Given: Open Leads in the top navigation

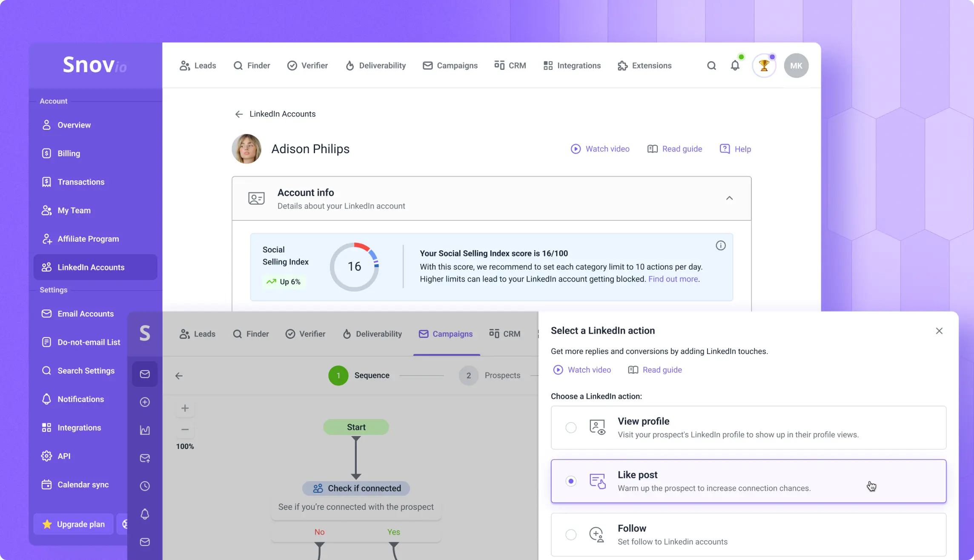Looking at the screenshot, I should tap(198, 66).
